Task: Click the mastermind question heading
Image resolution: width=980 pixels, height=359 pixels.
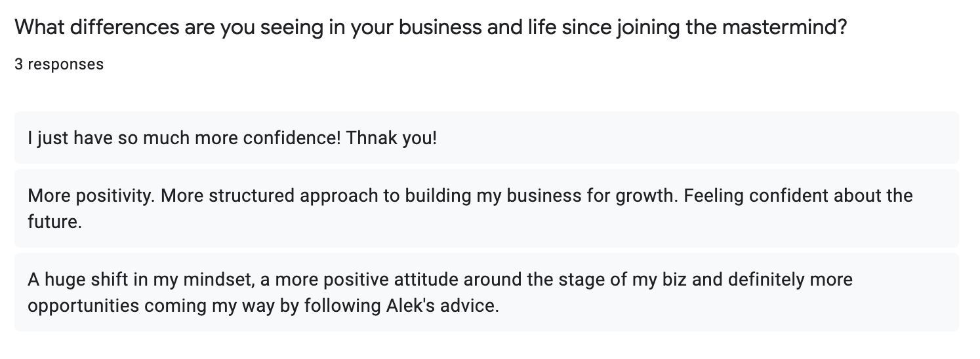Action: [430, 28]
